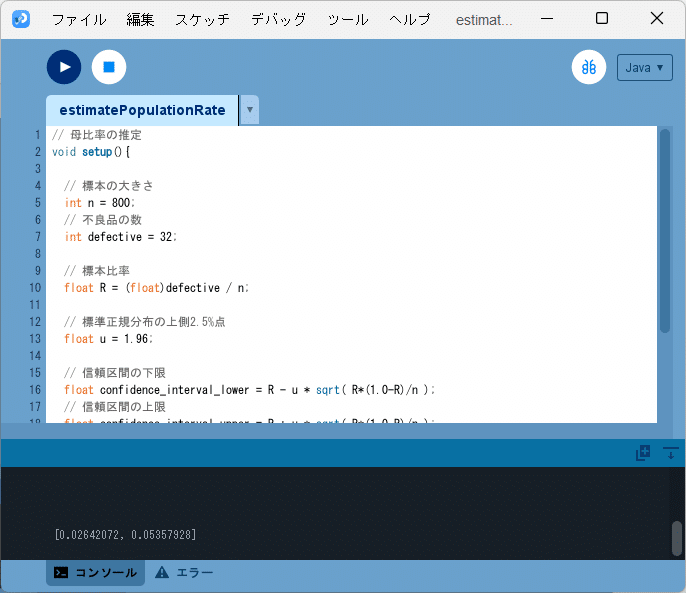
Task: Click the 'float R = (float)defective / n;' line
Action: tap(157, 288)
